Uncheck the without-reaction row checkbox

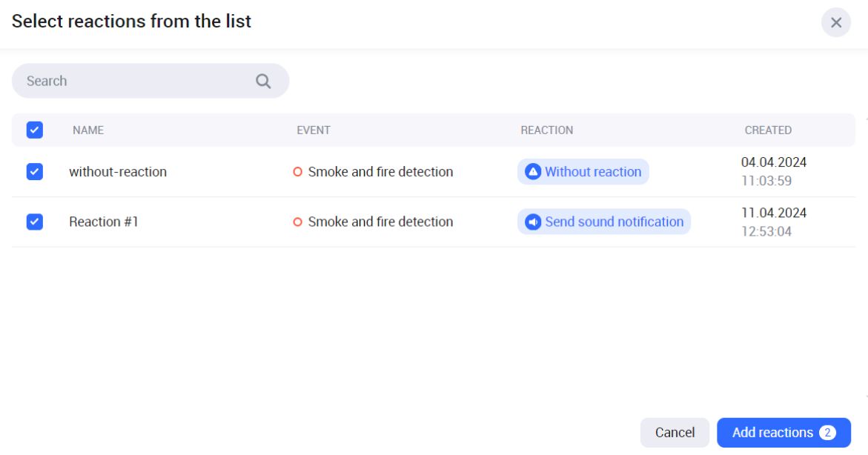pos(35,172)
